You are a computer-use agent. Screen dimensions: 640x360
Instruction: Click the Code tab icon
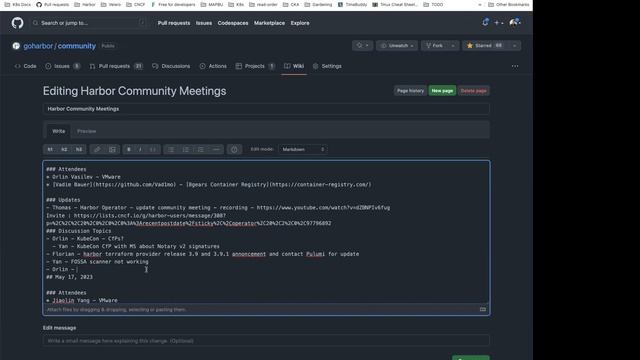18,66
